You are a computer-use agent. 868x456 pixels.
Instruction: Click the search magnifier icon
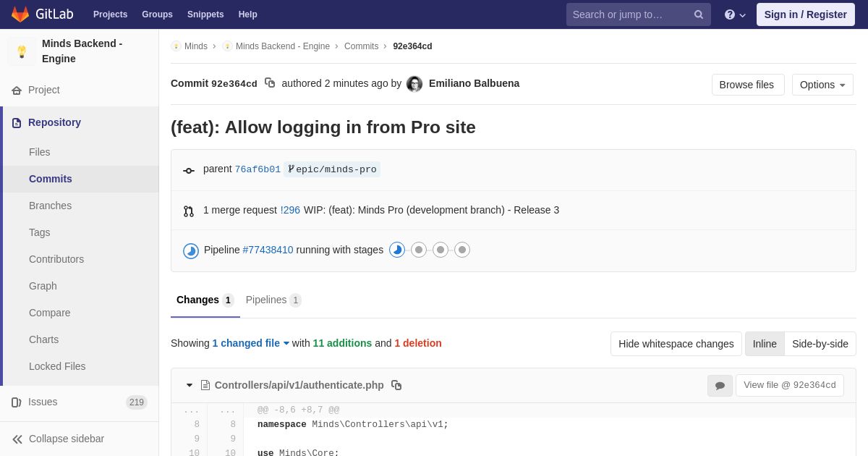(698, 14)
